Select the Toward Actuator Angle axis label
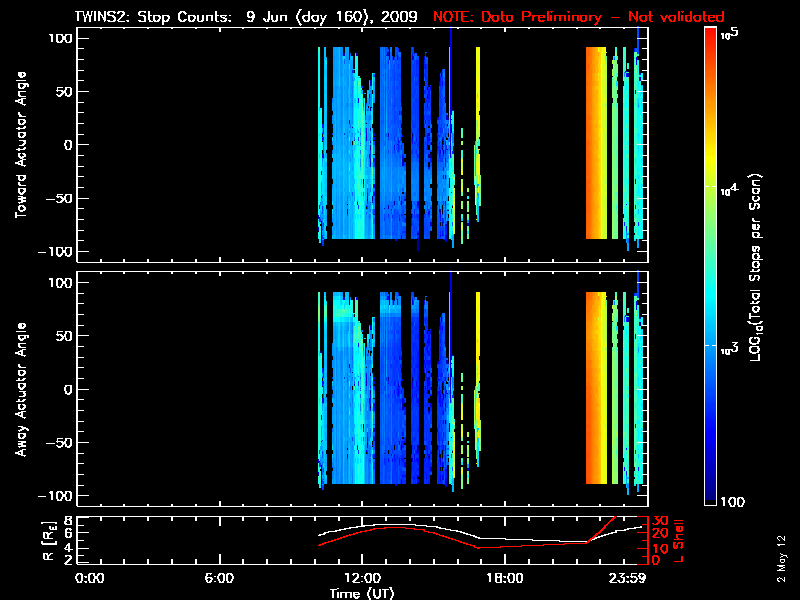Image resolution: width=800 pixels, height=600 pixels. point(20,144)
